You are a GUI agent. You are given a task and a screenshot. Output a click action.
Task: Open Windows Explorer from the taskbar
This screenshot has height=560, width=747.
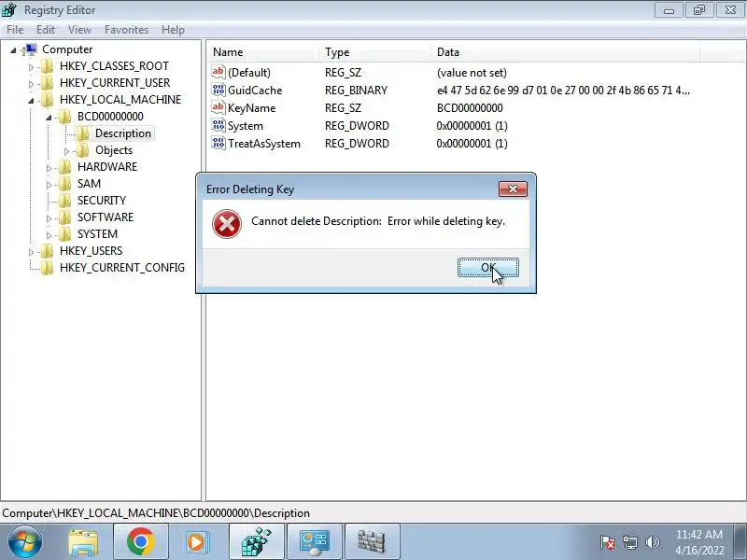point(83,542)
